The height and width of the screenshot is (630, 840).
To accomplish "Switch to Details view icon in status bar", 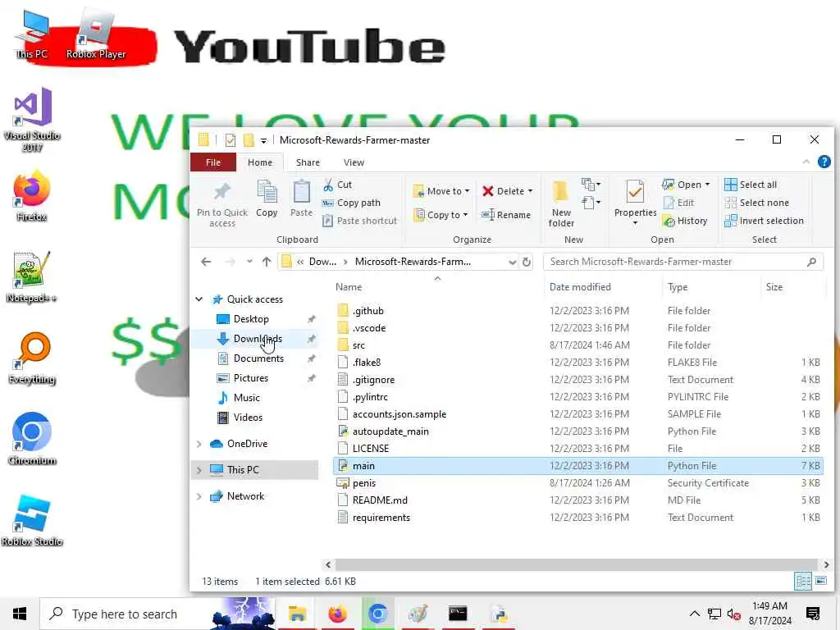I will pyautogui.click(x=802, y=581).
